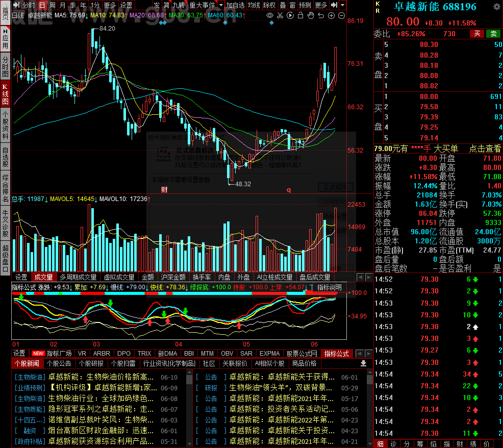
Task: Click the left scroll arrow on volume tab row
Action: (x=360, y=277)
